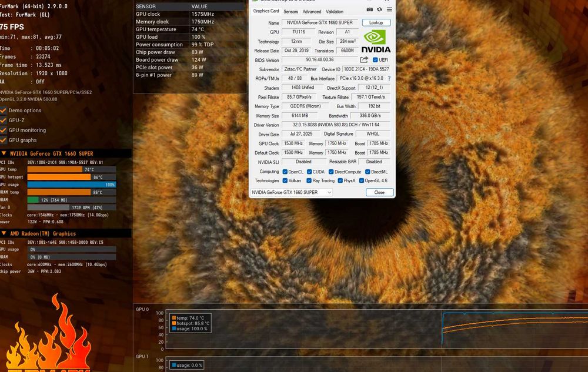Click the GPU temperature 74 °C sensor row
The height and width of the screenshot is (372, 588).
coord(190,29)
